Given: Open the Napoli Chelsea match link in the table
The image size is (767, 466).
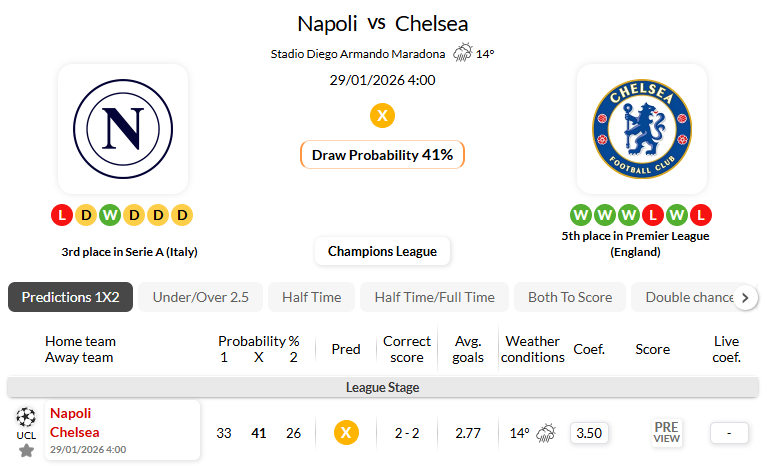Looking at the screenshot, I should 75,422.
